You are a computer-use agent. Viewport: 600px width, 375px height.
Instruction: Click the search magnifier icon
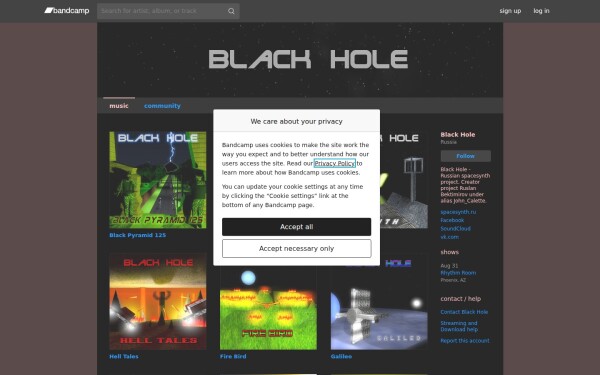[231, 11]
